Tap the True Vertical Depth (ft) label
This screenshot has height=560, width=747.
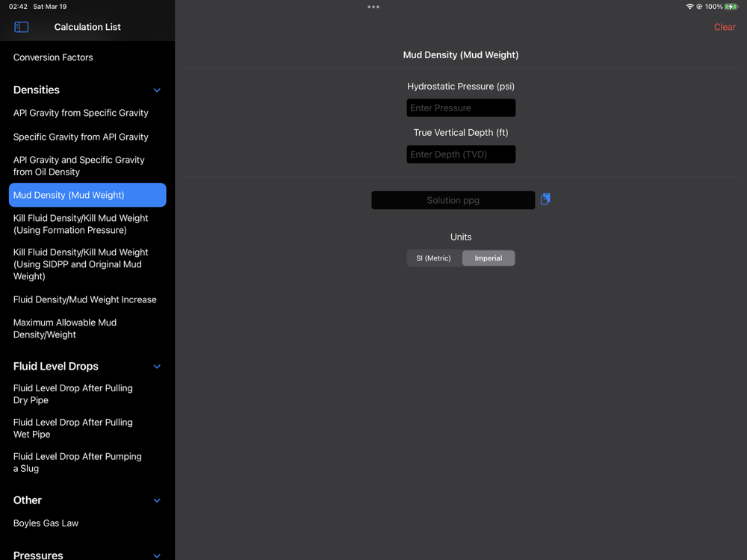461,132
